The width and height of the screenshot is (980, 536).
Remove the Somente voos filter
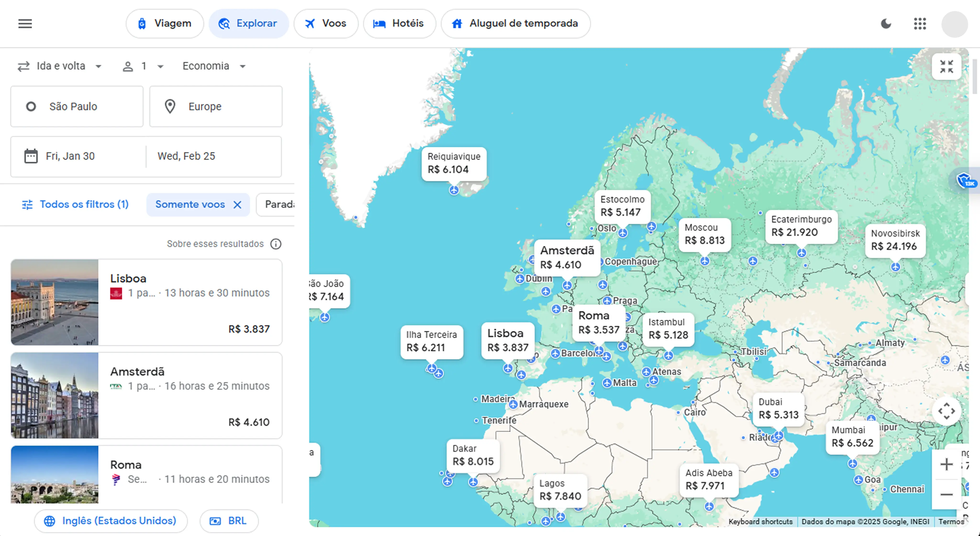[237, 205]
